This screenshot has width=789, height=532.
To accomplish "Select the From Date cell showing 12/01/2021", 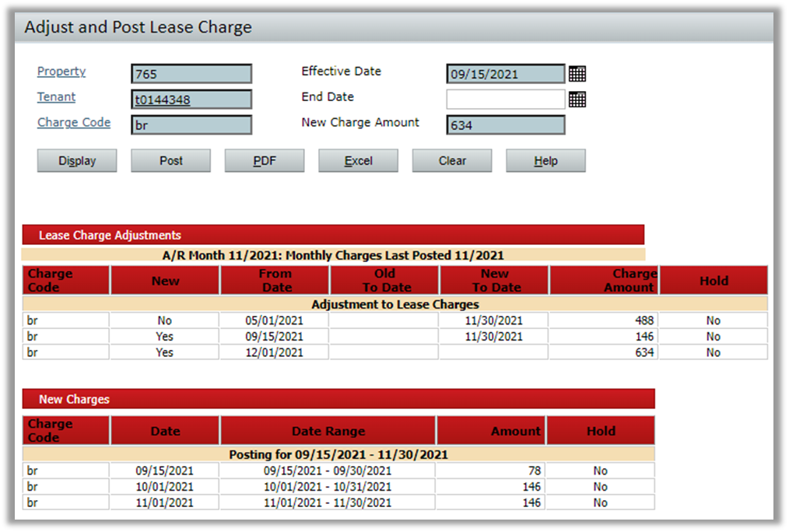I will coord(275,352).
